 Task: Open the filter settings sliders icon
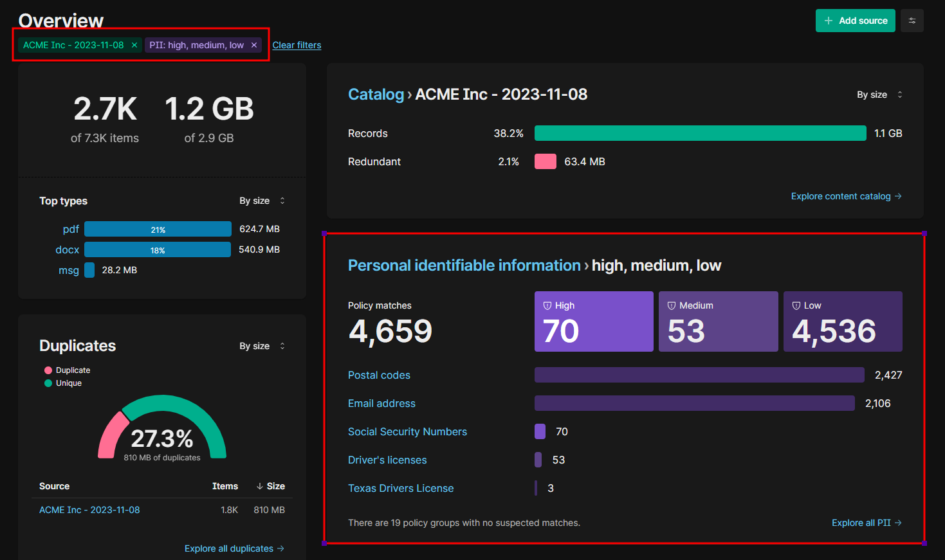pyautogui.click(x=912, y=21)
